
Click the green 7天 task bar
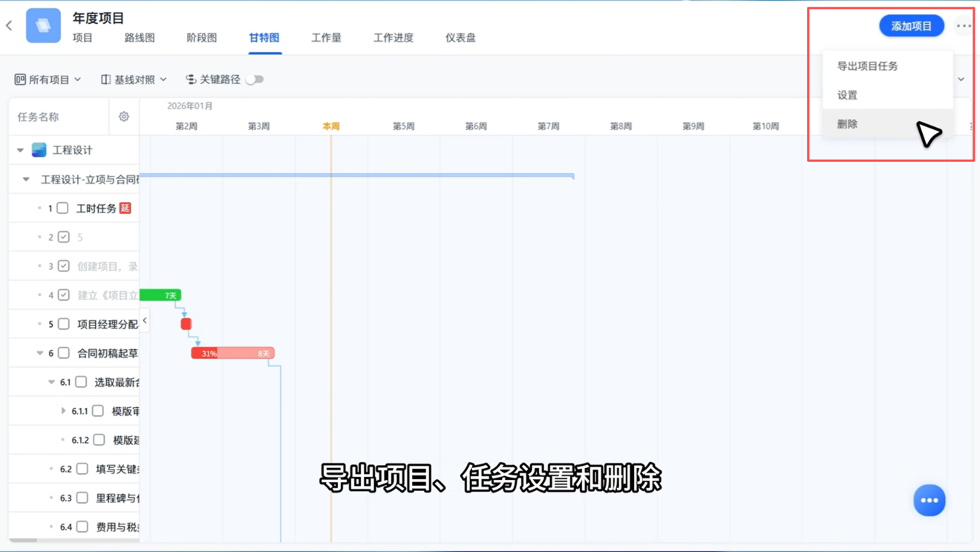pyautogui.click(x=160, y=295)
